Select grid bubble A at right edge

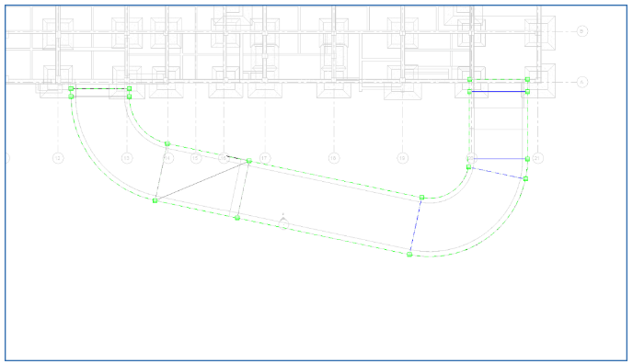(x=581, y=82)
